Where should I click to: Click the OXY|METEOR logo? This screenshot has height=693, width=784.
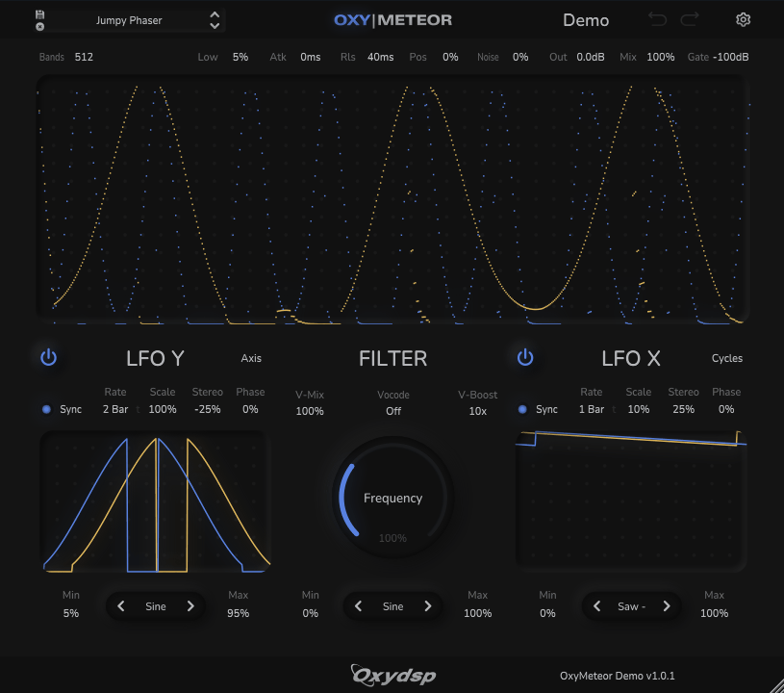[x=393, y=20]
